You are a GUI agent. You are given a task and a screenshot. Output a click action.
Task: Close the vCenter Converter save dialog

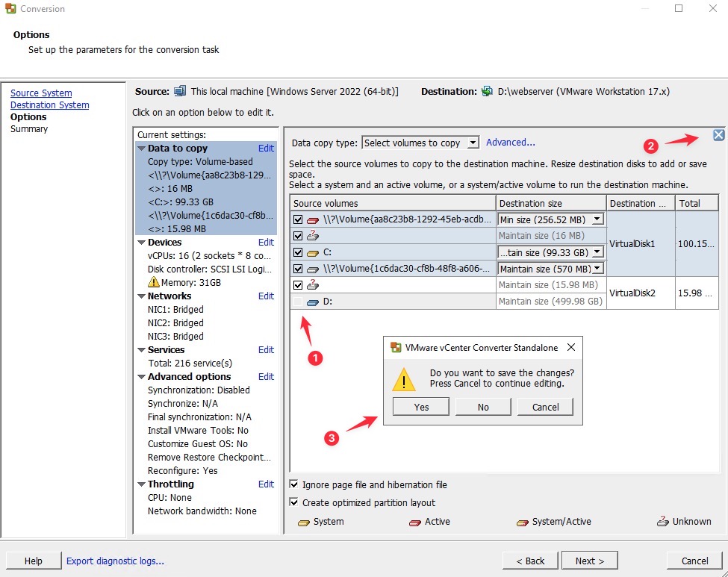point(571,347)
